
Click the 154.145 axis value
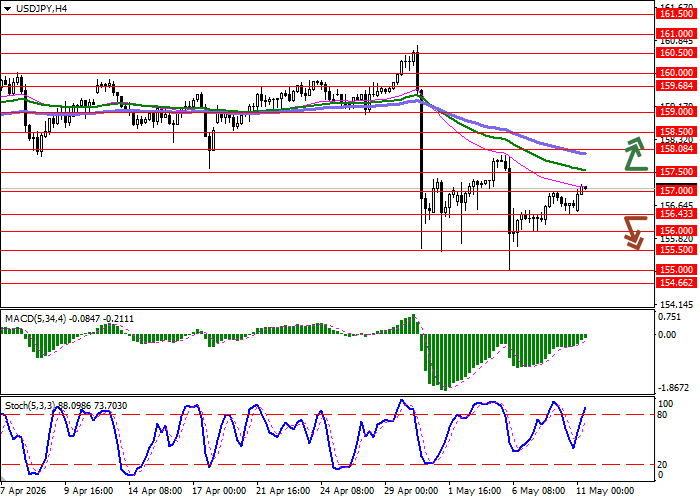(x=677, y=305)
